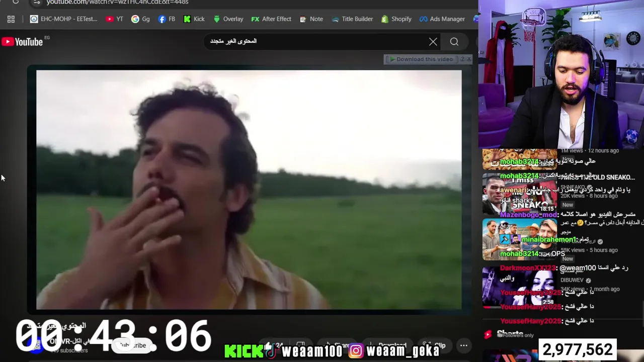
Task: Clear the YouTube search text with X
Action: [433, 42]
